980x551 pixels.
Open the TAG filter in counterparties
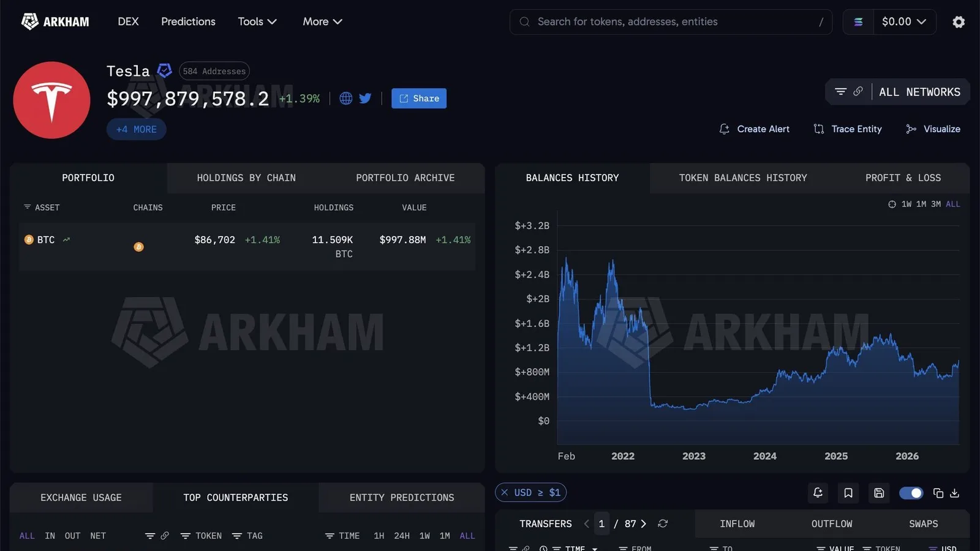pos(247,536)
